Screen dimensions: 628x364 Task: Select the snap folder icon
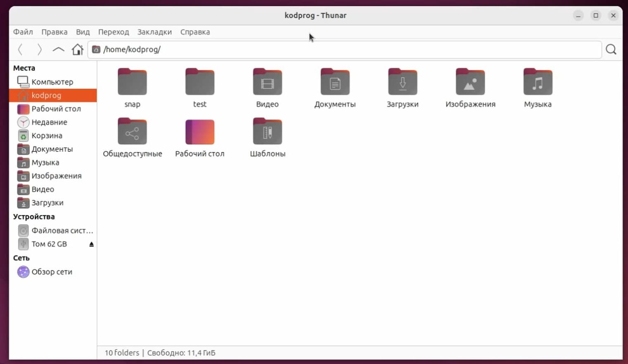[x=132, y=82]
